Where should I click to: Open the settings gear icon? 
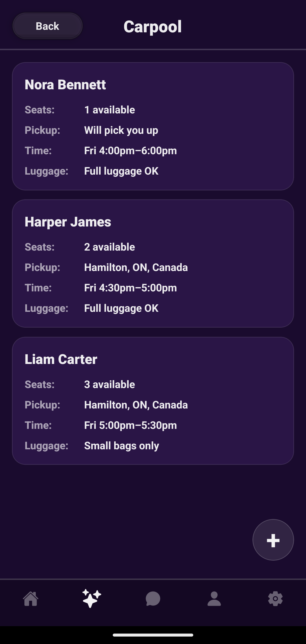tap(275, 599)
